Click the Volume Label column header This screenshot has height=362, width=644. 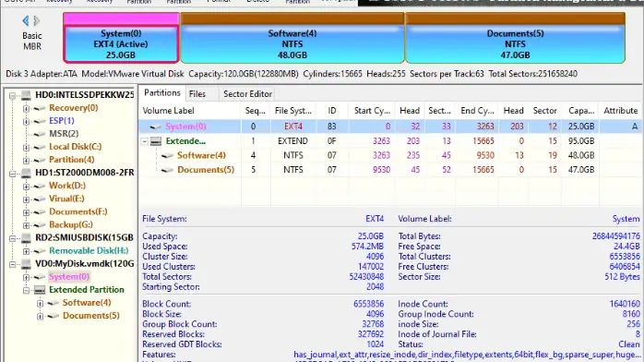(190, 111)
